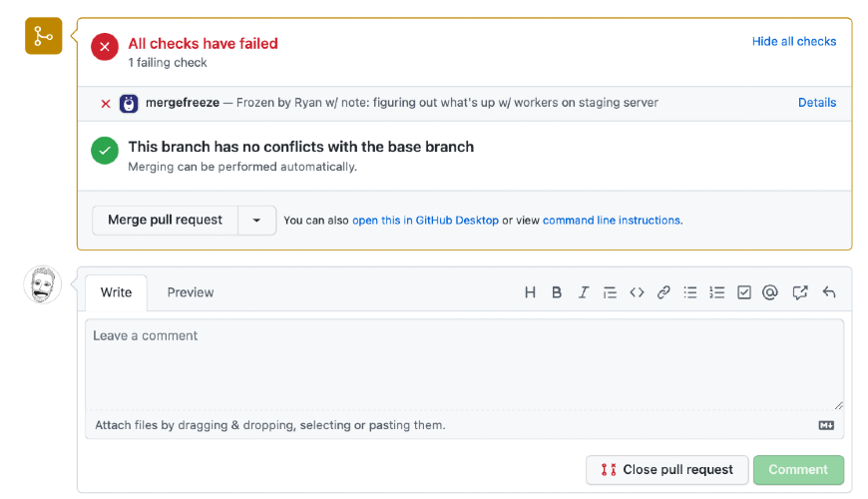Focus the Leave a comment text area
Screen dimensions: 868x499
tap(465, 364)
